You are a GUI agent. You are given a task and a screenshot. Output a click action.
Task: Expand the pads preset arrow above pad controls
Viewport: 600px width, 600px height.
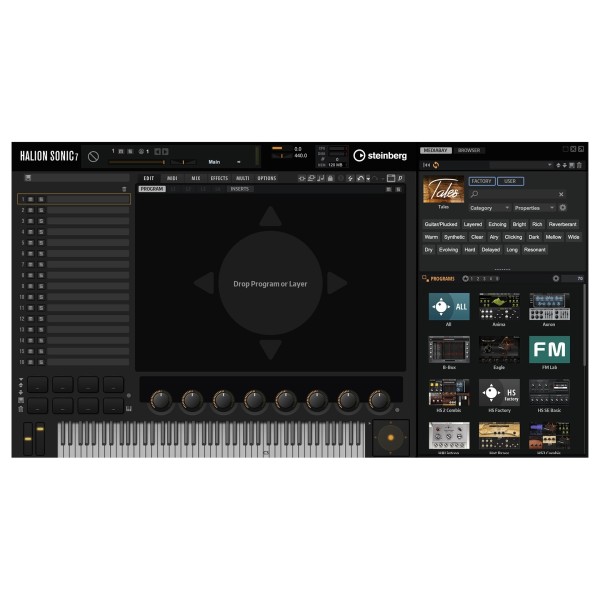(x=21, y=380)
